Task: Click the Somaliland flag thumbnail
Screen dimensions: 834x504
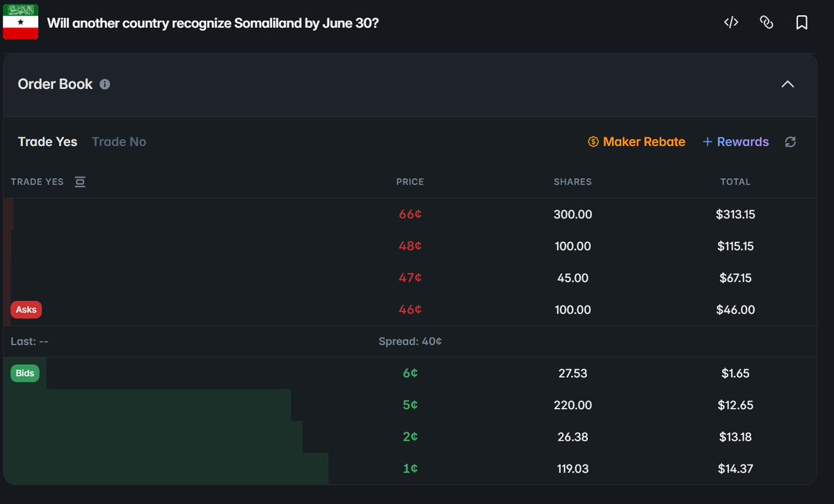Action: (x=20, y=22)
